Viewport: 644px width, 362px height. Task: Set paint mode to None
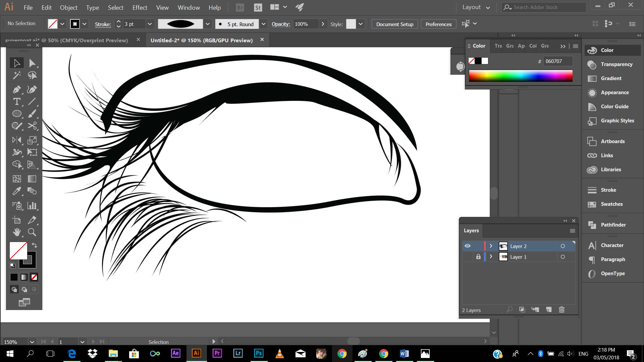pos(34,277)
